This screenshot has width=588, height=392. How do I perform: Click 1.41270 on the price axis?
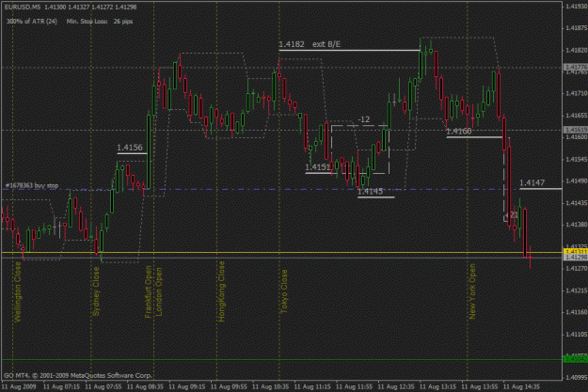[577, 268]
